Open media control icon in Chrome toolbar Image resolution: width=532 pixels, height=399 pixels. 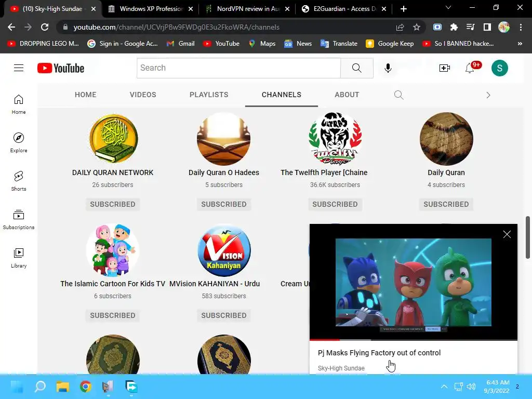point(471,27)
